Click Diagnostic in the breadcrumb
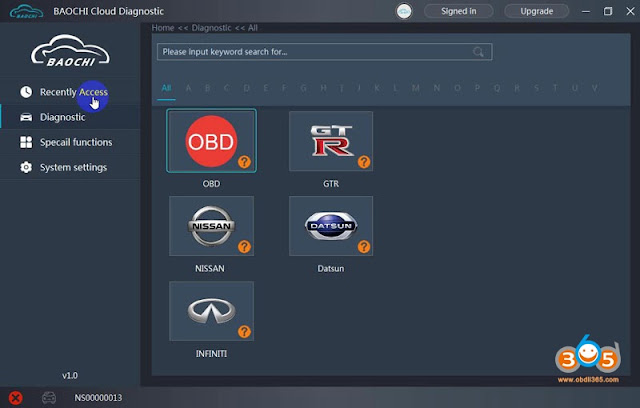640x408 pixels. (x=211, y=28)
